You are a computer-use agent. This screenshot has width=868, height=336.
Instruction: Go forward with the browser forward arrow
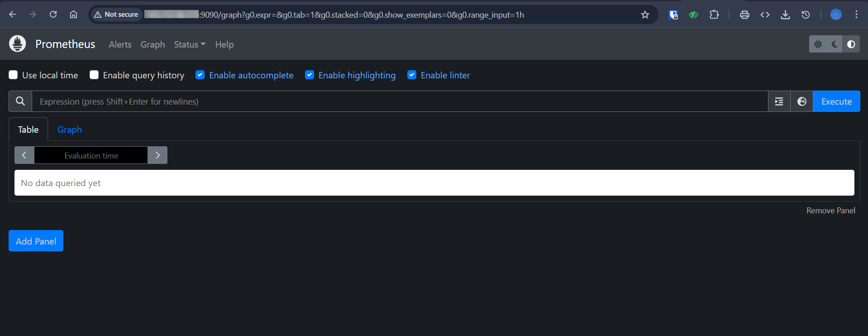coord(33,14)
